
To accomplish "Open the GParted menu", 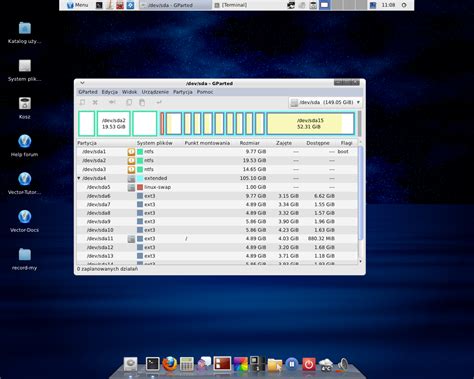I will (88, 92).
